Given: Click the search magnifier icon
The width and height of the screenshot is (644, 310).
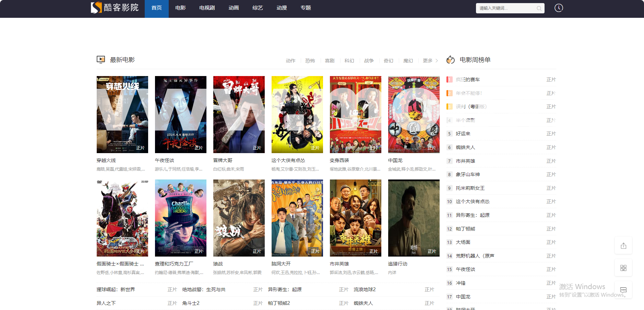Looking at the screenshot, I should (539, 8).
